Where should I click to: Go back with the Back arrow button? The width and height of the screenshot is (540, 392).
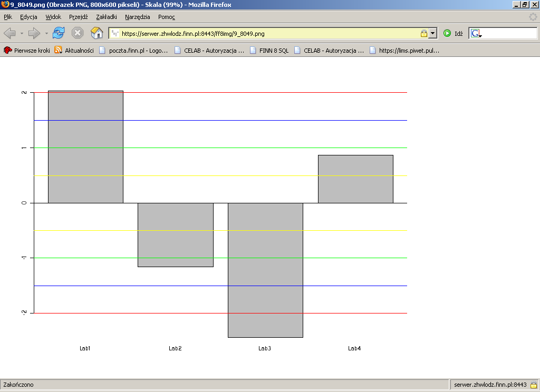click(9, 33)
